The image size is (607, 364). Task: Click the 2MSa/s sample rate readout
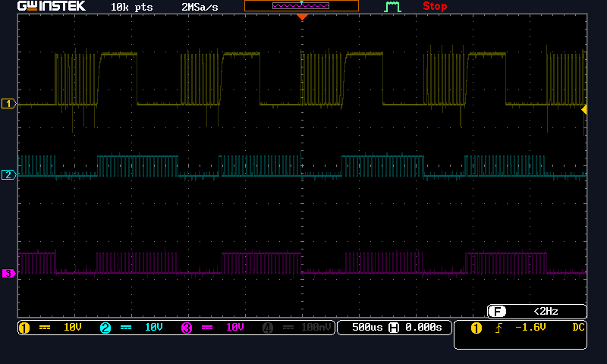(200, 7)
